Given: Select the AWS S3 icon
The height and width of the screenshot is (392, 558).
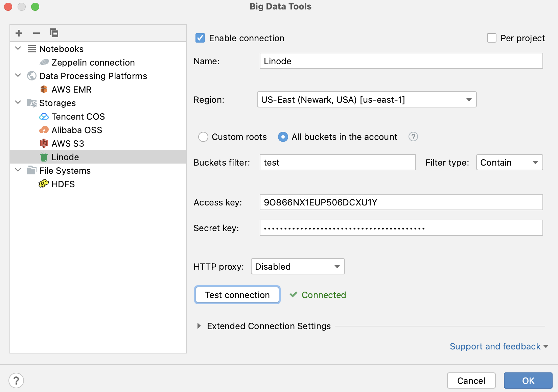Looking at the screenshot, I should tap(44, 143).
